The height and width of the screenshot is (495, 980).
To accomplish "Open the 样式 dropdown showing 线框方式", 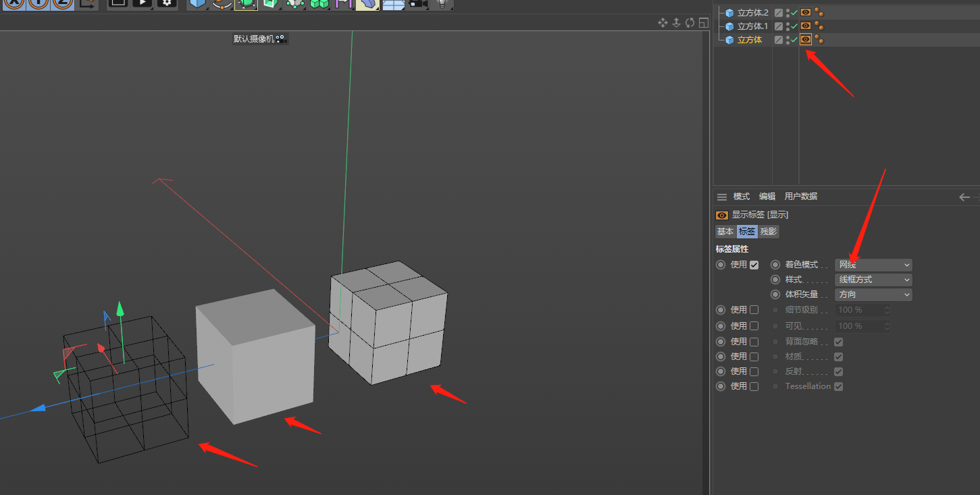I will pos(873,280).
